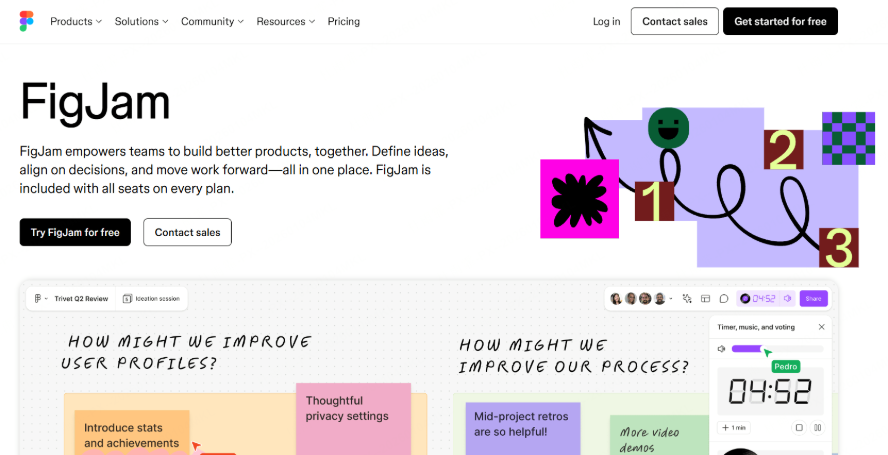Click the Log in link
The image size is (888, 455).
pos(606,21)
